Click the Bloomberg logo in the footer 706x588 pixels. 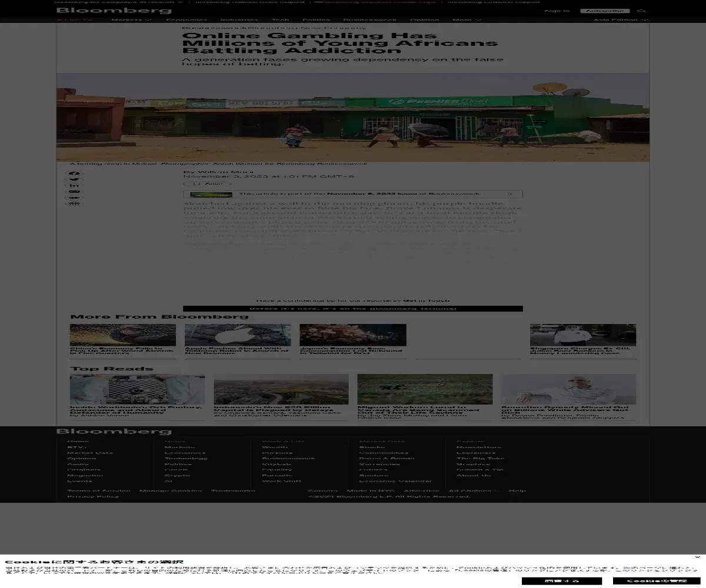114,432
